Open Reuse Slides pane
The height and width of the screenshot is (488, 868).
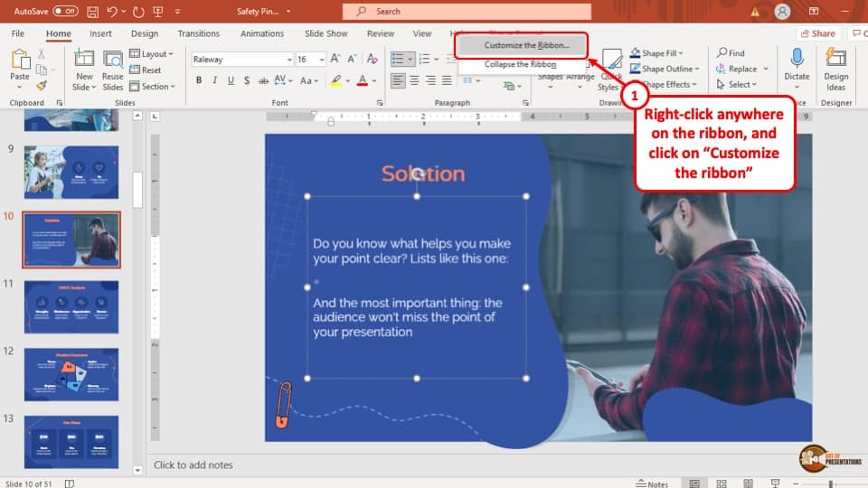coord(113,70)
